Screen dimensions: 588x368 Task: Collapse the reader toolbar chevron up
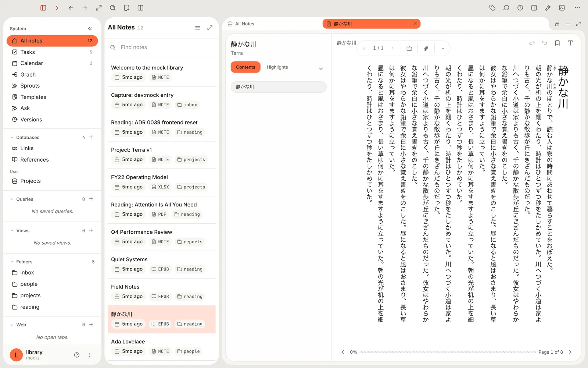click(x=443, y=48)
